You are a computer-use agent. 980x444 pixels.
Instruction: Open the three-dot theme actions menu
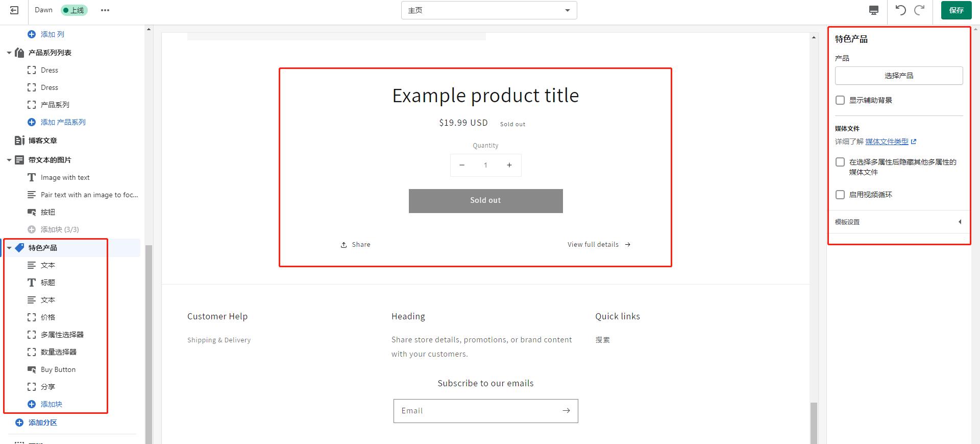click(x=105, y=10)
